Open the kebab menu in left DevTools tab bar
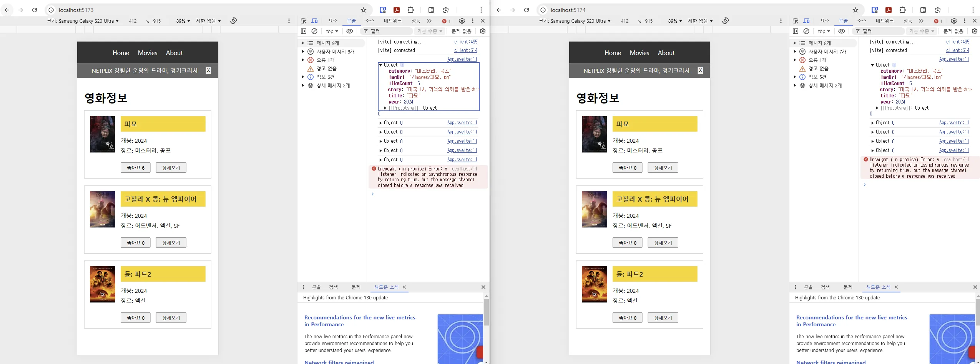 coord(473,21)
